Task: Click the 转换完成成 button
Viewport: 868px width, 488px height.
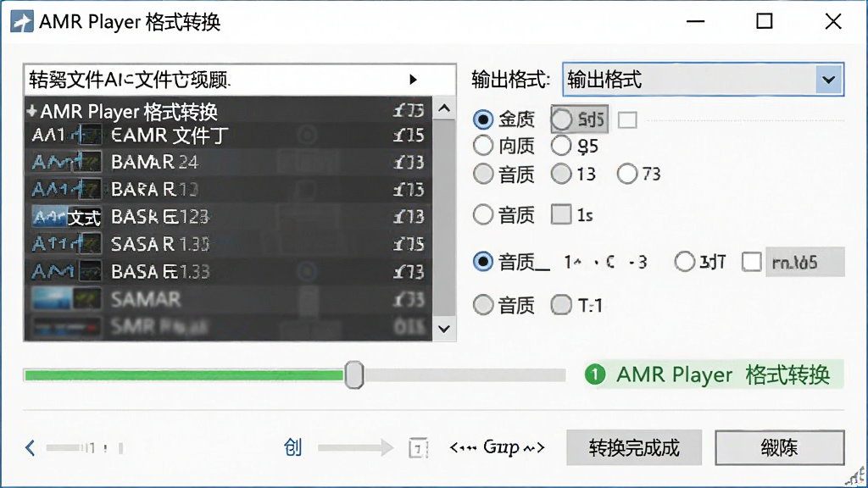Action: coord(634,447)
